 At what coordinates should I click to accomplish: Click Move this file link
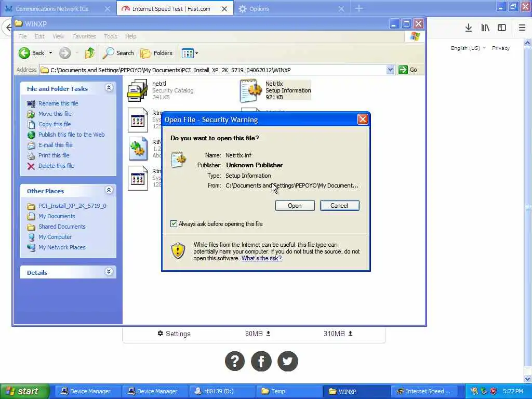[55, 114]
